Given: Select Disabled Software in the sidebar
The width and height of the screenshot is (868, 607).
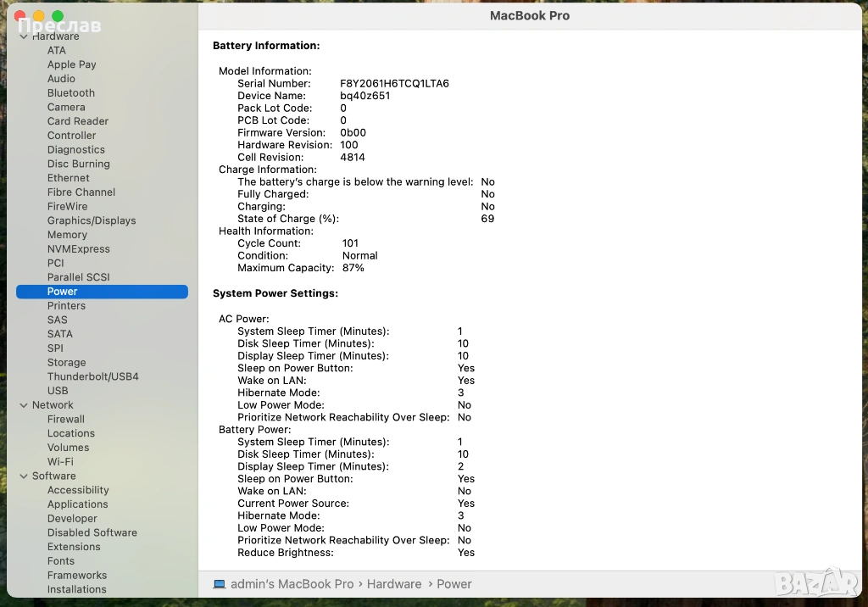Looking at the screenshot, I should [x=92, y=533].
